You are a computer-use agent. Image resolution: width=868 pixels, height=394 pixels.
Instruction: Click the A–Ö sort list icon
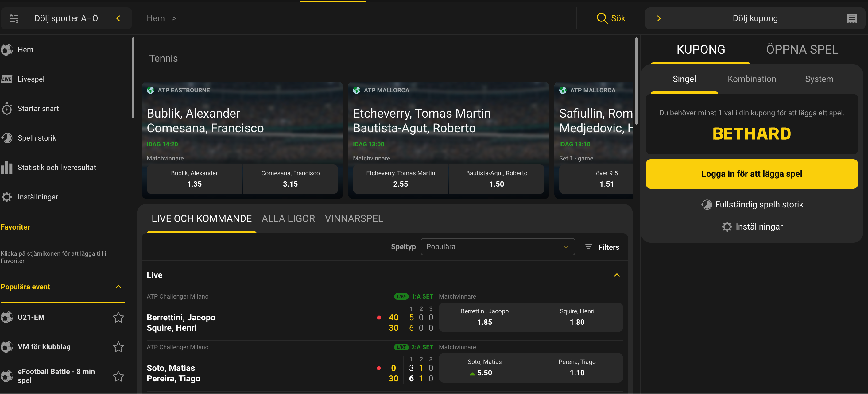[x=14, y=18]
